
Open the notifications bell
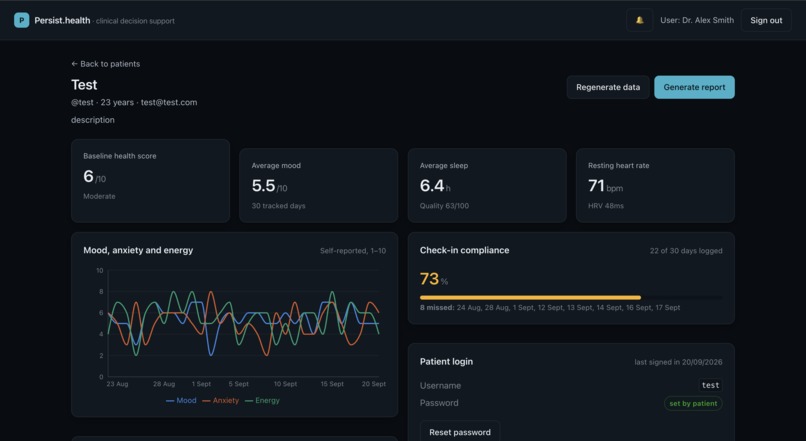coord(639,21)
